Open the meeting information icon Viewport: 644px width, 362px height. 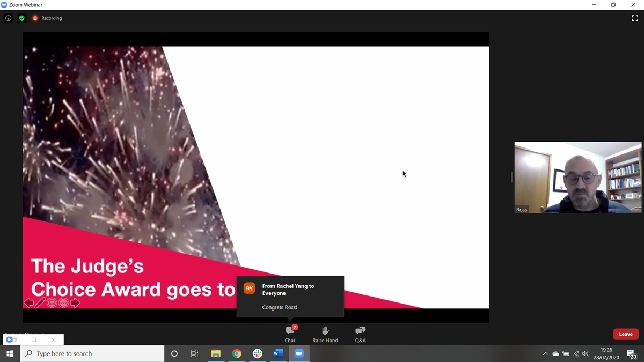coord(9,18)
